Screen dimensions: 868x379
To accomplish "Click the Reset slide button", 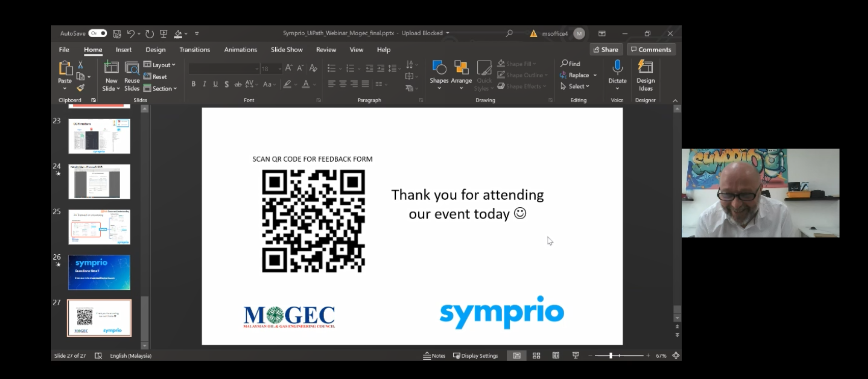I will click(155, 76).
